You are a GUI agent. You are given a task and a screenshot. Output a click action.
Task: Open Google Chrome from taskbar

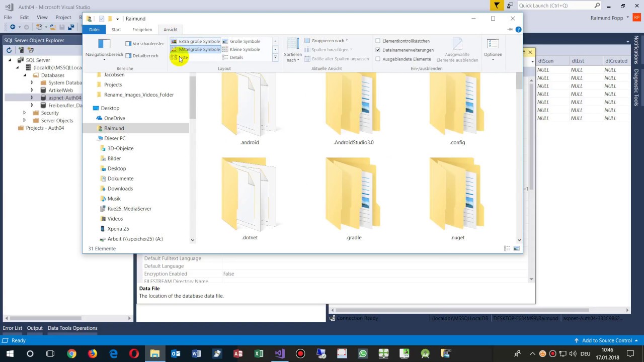[71, 354]
